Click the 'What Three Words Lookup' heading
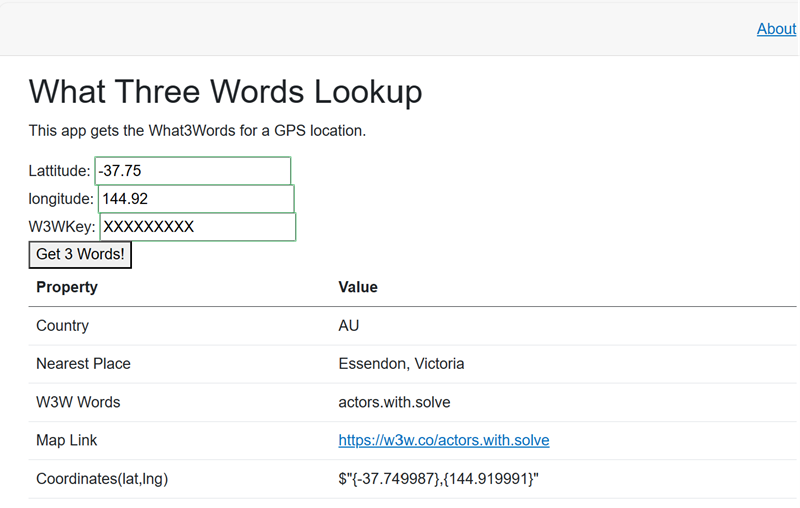This screenshot has width=800, height=508. pos(226,92)
